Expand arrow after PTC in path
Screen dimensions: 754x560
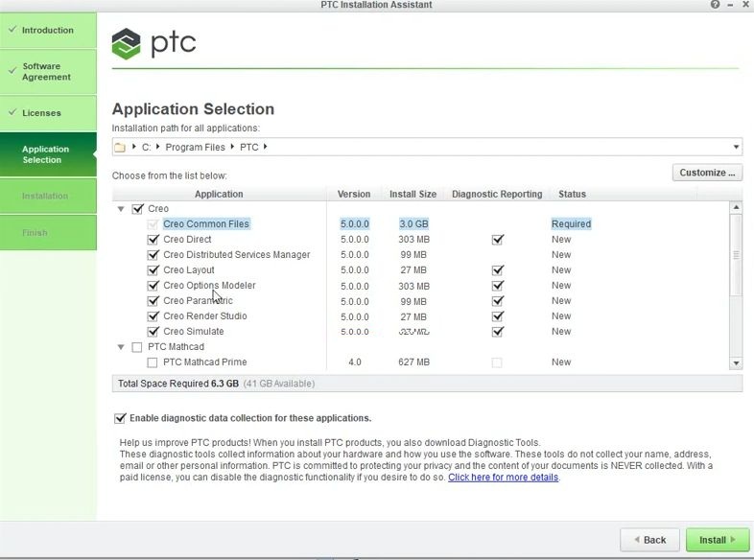pos(265,147)
